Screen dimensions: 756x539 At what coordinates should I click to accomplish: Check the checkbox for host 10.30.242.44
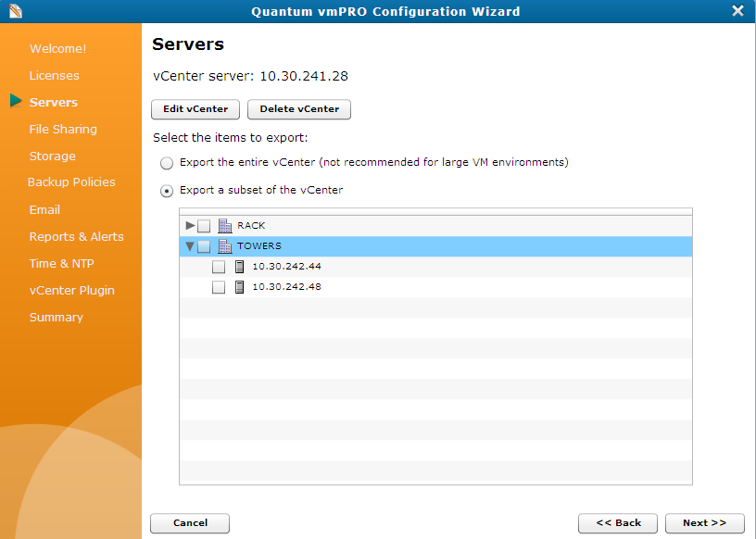point(218,266)
